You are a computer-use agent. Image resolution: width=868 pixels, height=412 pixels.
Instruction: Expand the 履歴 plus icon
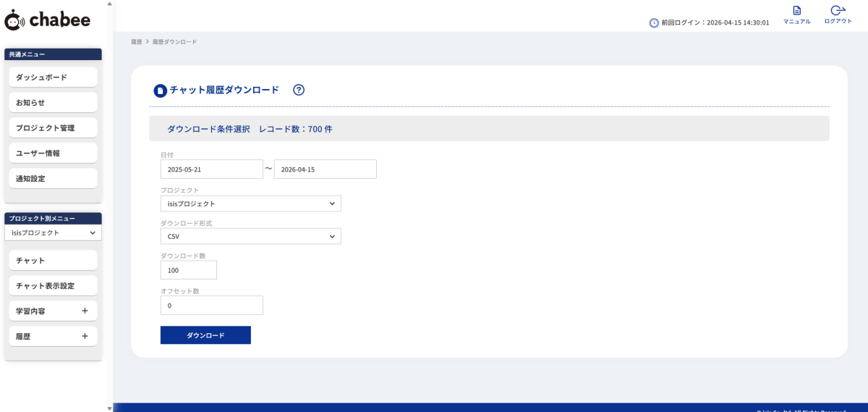coord(85,336)
